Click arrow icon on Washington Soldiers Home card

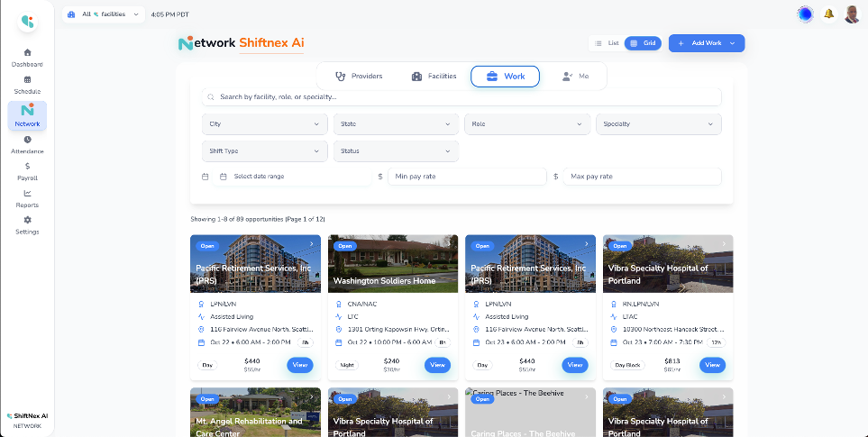(448, 243)
